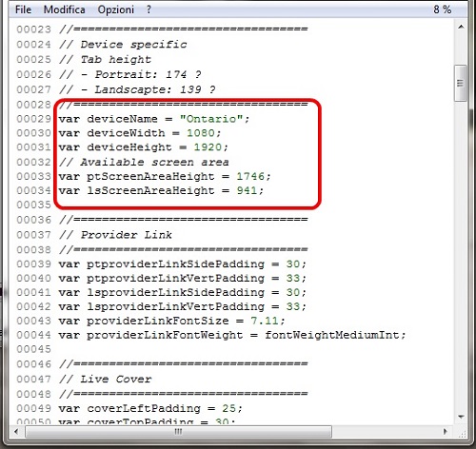476x449 pixels.
Task: Open the Modifica menu
Action: click(x=65, y=10)
